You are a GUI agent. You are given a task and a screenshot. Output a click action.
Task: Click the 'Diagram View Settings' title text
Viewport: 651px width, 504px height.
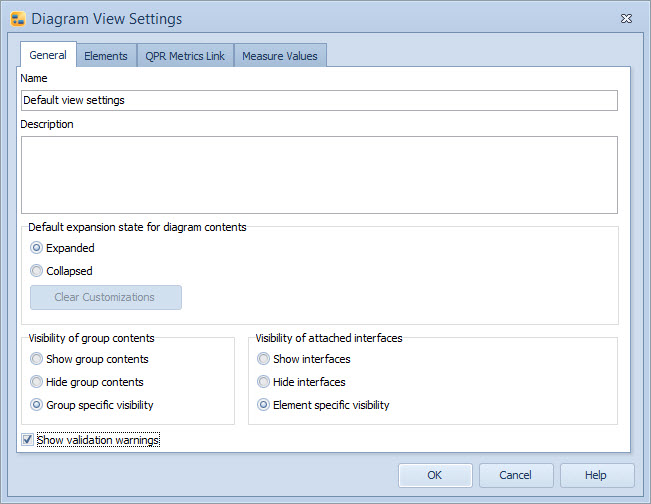107,19
